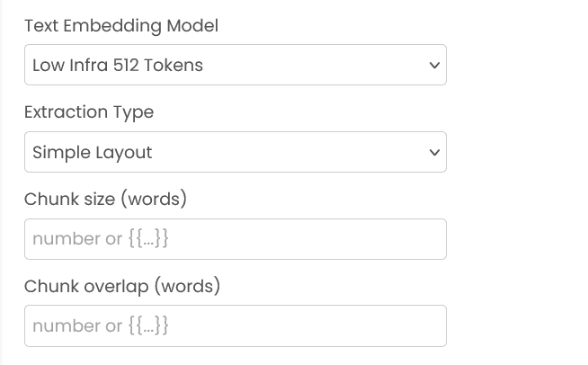Open the Extraction Type dropdown

point(235,152)
